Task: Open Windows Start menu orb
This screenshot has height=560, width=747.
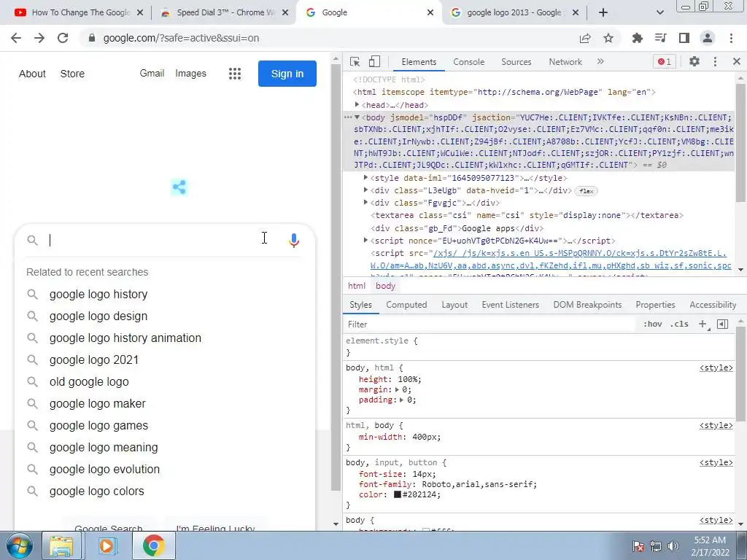Action: pyautogui.click(x=20, y=545)
